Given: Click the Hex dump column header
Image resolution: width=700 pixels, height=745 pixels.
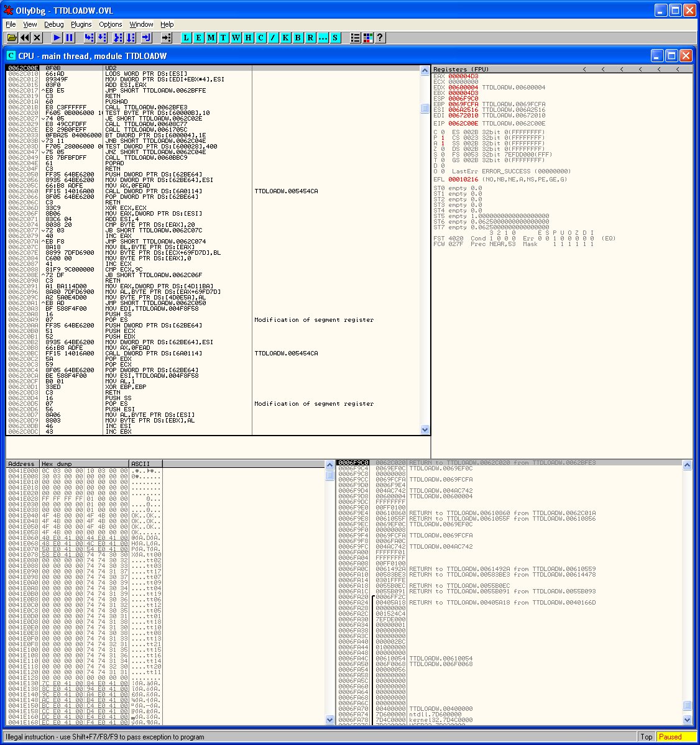Looking at the screenshot, I should point(85,464).
